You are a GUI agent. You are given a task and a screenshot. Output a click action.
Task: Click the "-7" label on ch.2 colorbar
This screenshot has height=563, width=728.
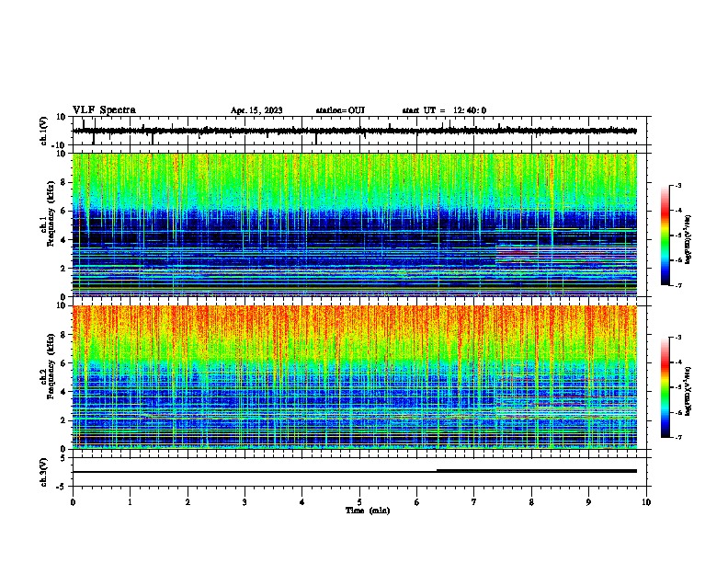(x=677, y=438)
